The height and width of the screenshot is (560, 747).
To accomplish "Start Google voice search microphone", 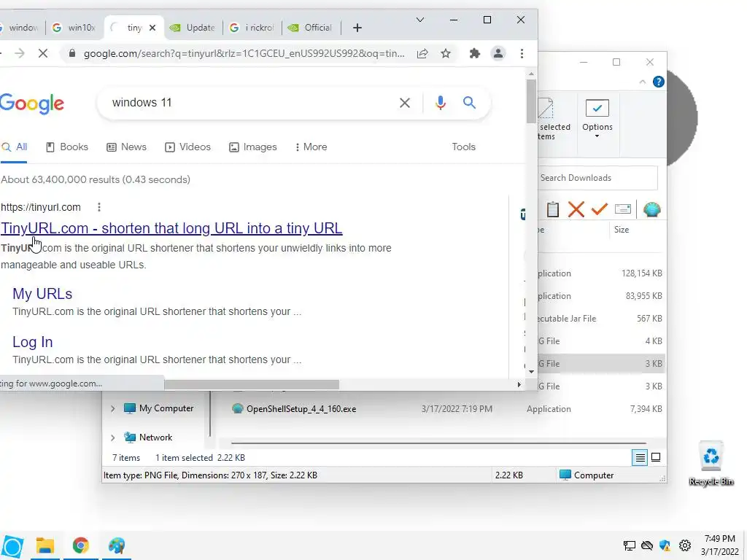I will tap(440, 102).
